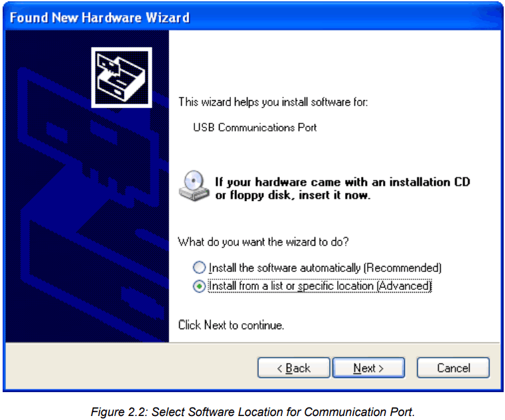Click the CD drive icon
The height and width of the screenshot is (420, 505).
click(194, 186)
